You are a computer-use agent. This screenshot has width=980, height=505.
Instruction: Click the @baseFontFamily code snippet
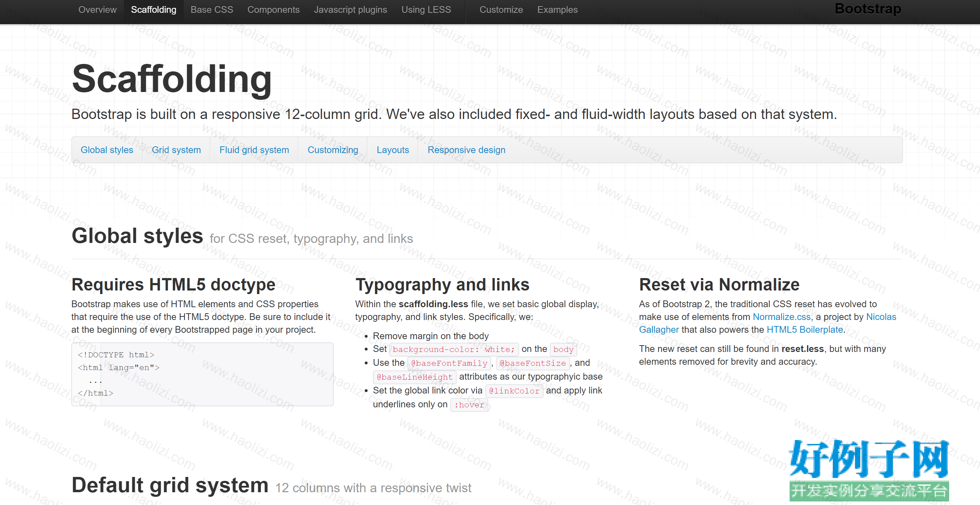[x=449, y=363]
